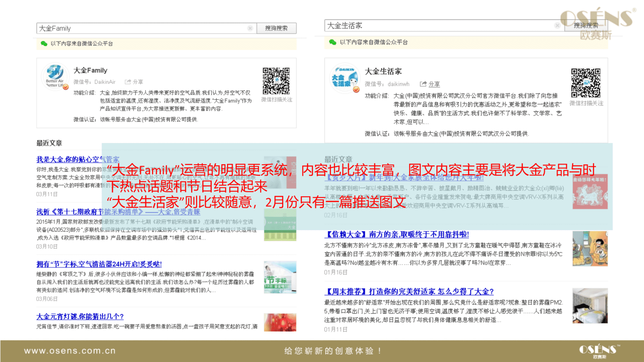Open article 拥有"节"字标,空气清洁器24H开启

point(99,264)
